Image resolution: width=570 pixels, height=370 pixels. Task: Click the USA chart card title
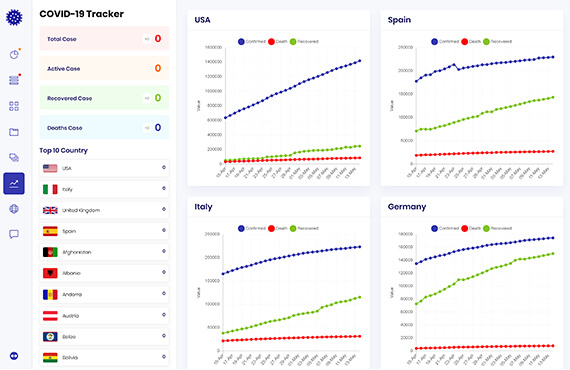[202, 20]
